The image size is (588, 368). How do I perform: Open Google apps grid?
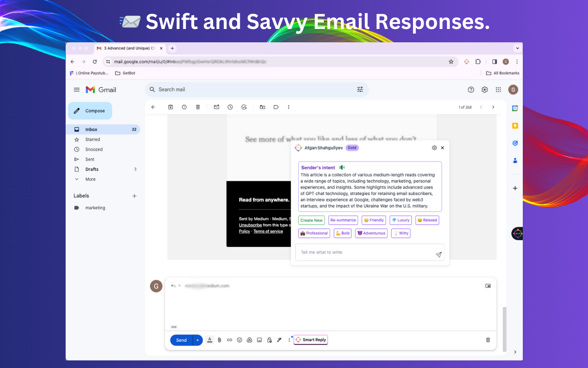click(x=498, y=90)
